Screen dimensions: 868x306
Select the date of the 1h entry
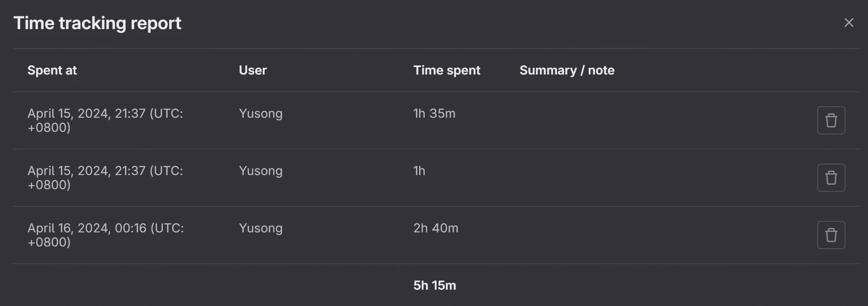pyautogui.click(x=105, y=178)
